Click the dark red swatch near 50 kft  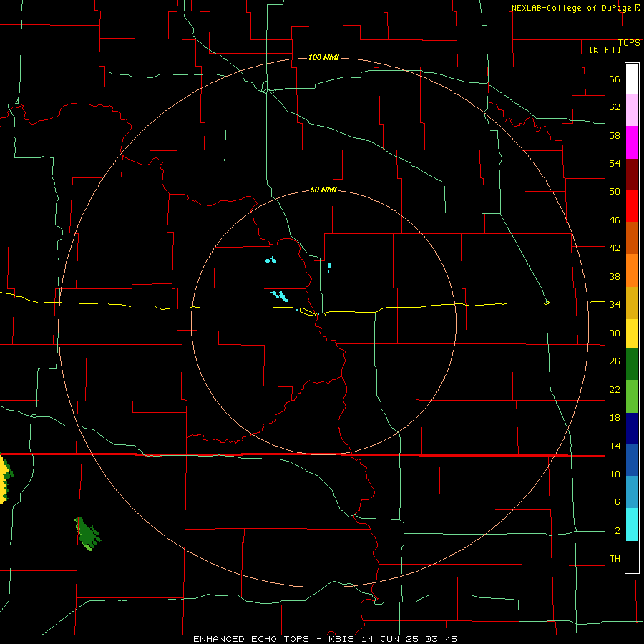[632, 175]
